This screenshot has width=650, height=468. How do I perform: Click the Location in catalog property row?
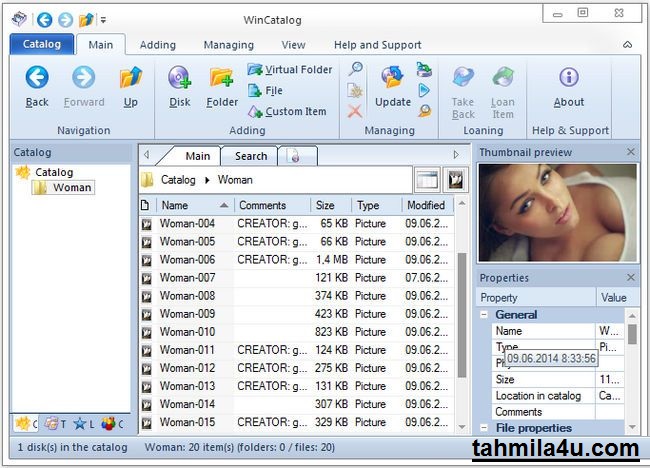pyautogui.click(x=558, y=395)
